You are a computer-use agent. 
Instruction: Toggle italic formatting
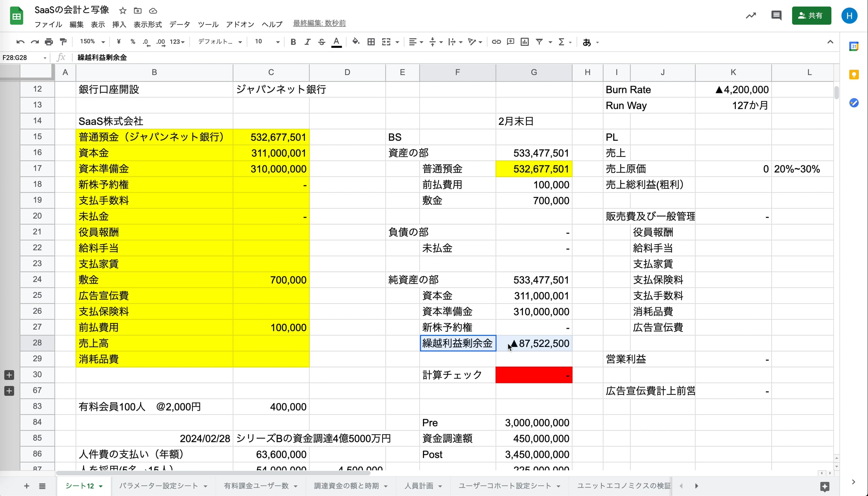pyautogui.click(x=307, y=42)
